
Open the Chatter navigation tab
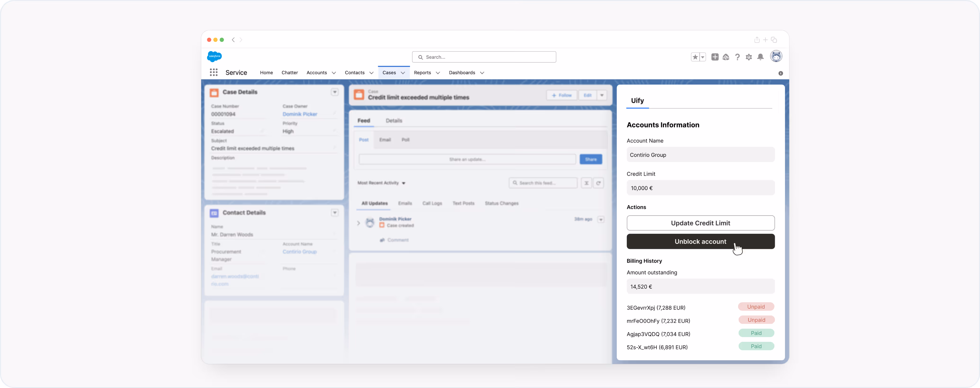pos(290,73)
